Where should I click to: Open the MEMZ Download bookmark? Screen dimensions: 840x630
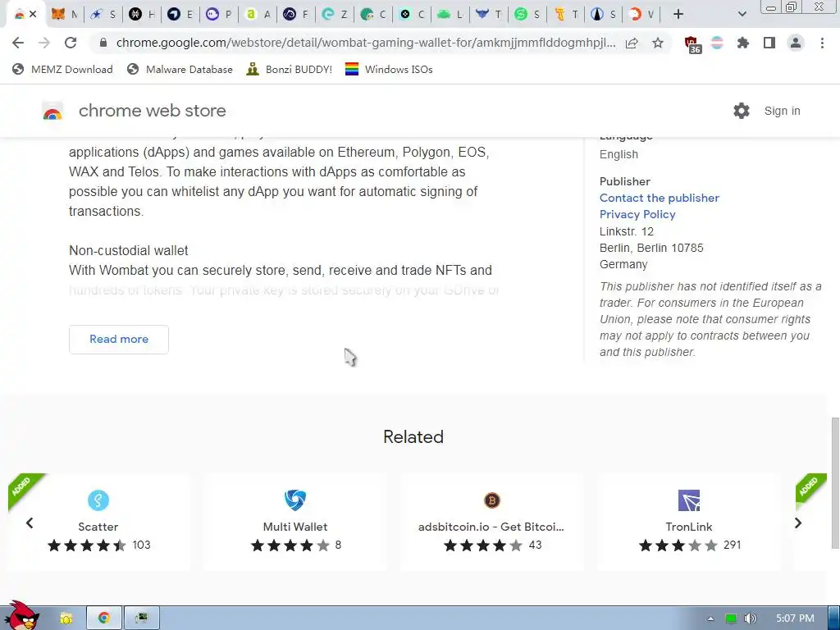pos(62,69)
